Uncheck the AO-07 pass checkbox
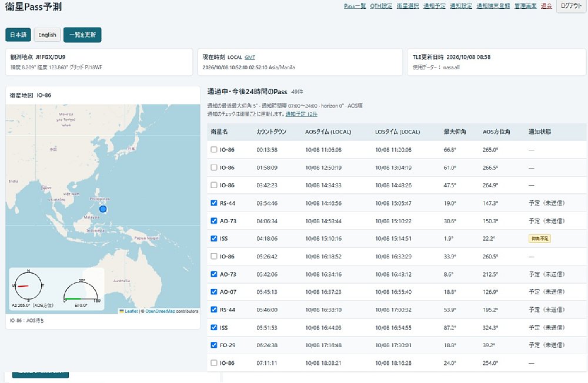 pos(214,291)
